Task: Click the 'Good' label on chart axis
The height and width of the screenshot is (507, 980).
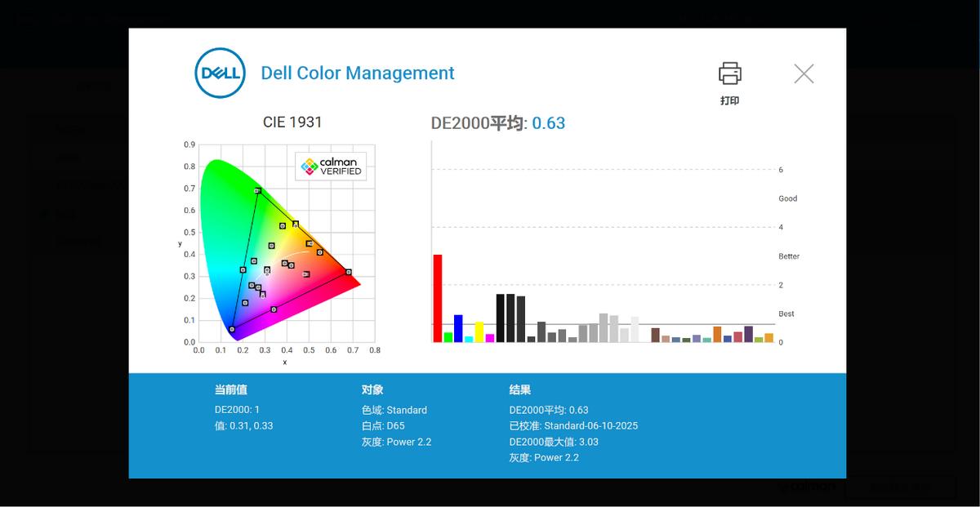Action: (x=788, y=198)
